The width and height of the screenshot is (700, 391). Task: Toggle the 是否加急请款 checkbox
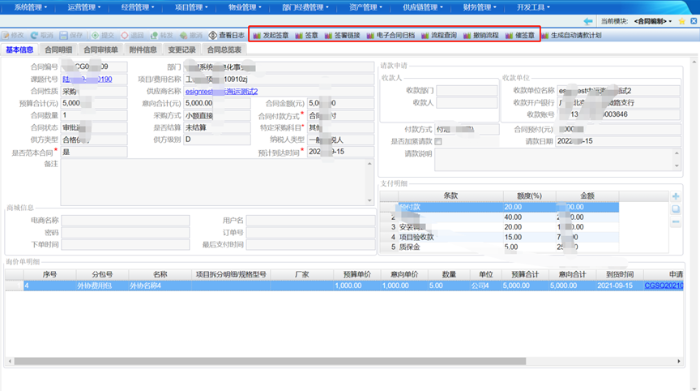coord(438,141)
